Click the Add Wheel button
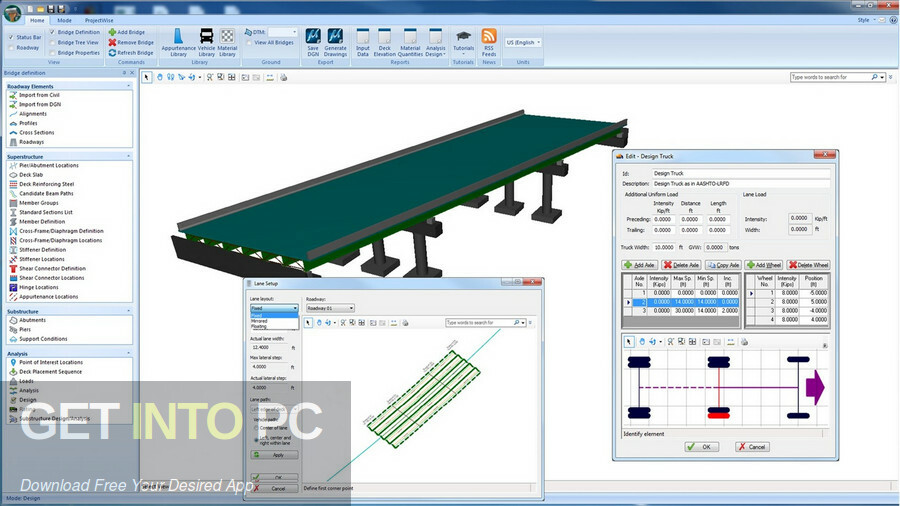 (764, 265)
